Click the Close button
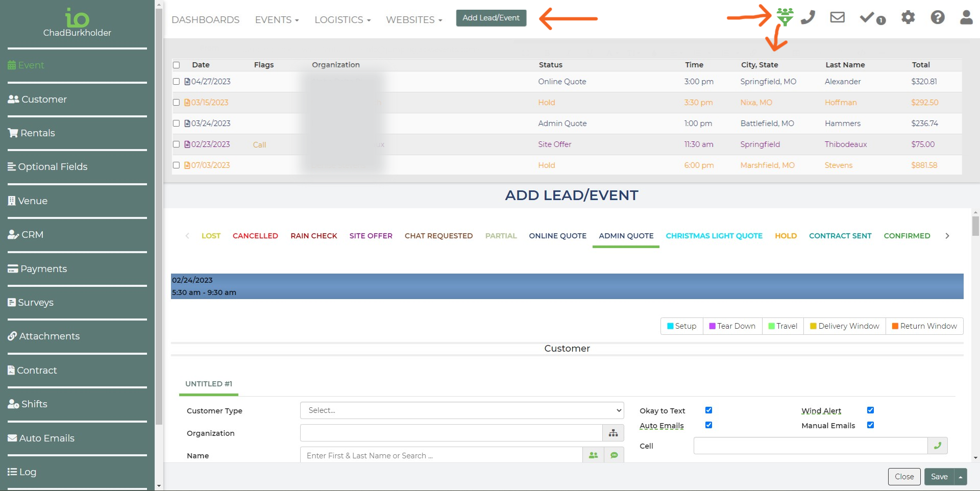The height and width of the screenshot is (491, 980). tap(904, 477)
